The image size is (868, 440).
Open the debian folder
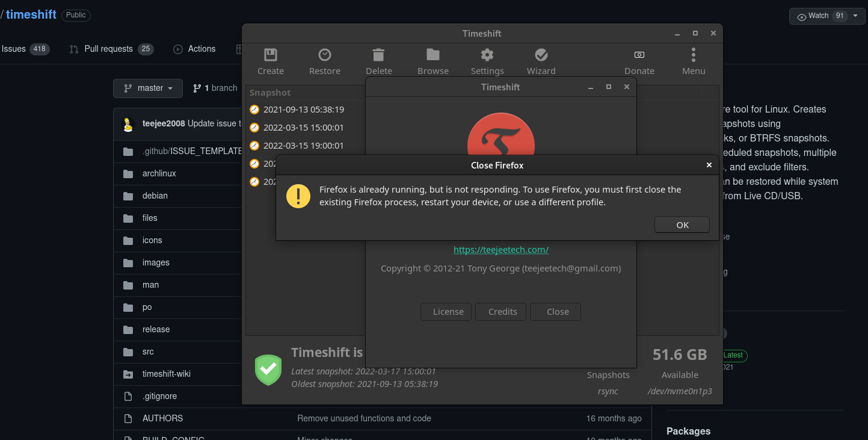tap(155, 196)
